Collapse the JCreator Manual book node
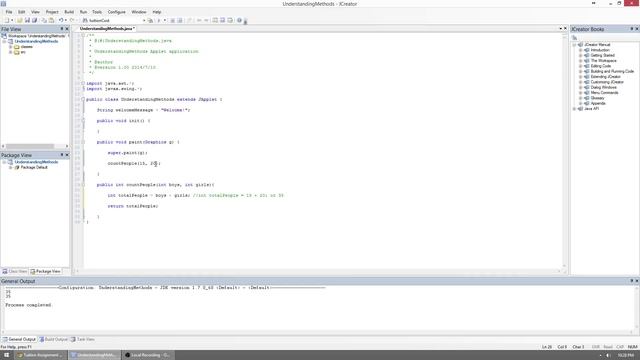The image size is (640, 360). click(574, 44)
